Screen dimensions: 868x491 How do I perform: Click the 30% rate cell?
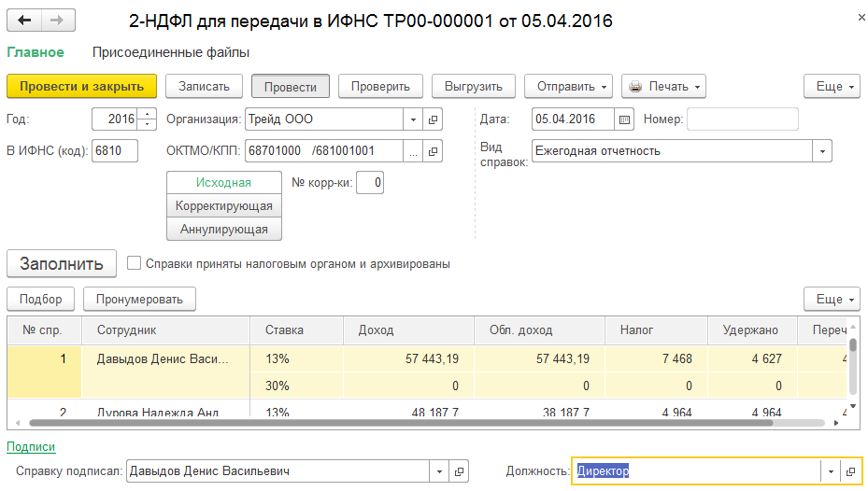point(297,386)
